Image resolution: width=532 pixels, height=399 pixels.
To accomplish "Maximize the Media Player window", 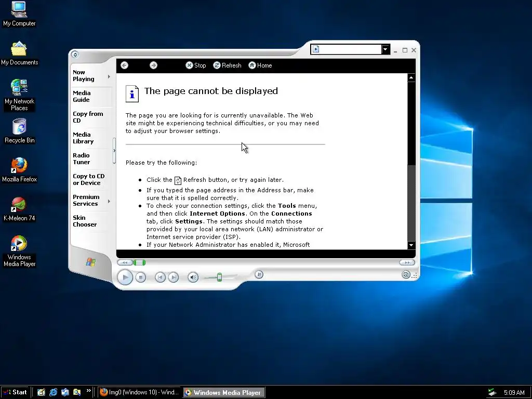I will (x=405, y=50).
